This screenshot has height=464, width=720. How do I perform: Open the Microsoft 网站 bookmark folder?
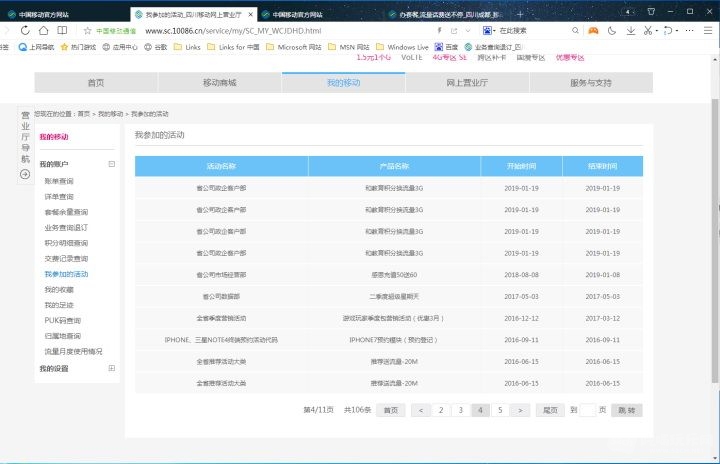tap(294, 47)
